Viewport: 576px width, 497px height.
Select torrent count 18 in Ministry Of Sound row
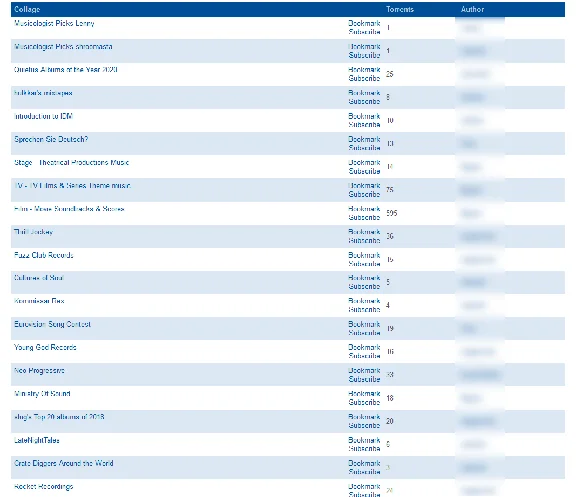pos(390,398)
